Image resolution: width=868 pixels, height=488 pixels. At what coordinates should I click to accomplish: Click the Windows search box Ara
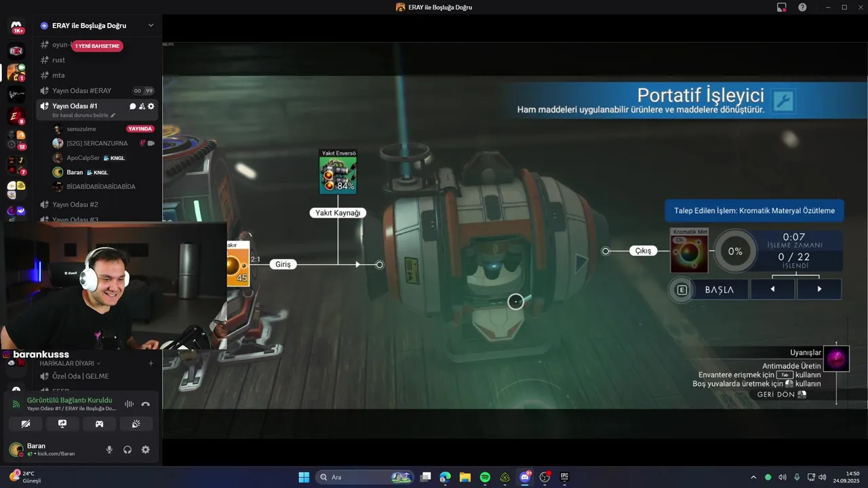point(366,477)
